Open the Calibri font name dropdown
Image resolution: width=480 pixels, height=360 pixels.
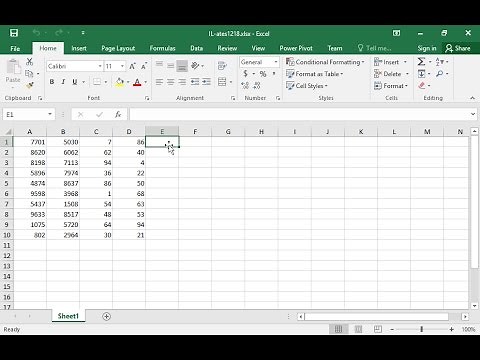(100, 66)
